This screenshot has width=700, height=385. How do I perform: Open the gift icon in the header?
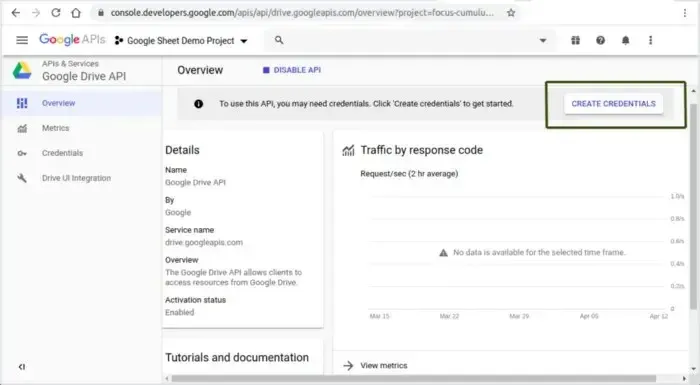[x=575, y=40]
